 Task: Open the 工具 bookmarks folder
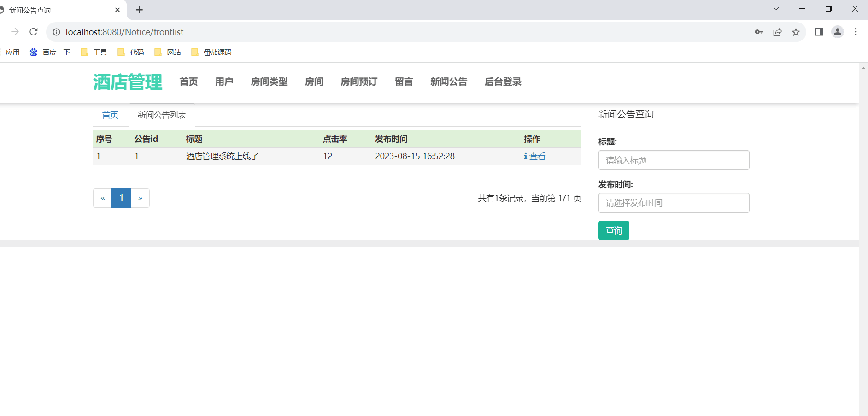[94, 52]
